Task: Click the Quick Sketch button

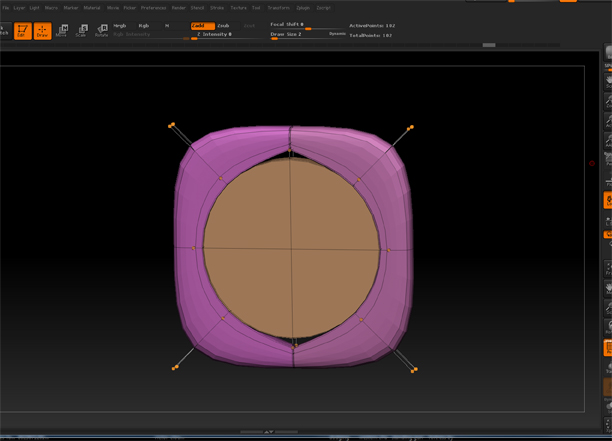Action: tap(5, 31)
